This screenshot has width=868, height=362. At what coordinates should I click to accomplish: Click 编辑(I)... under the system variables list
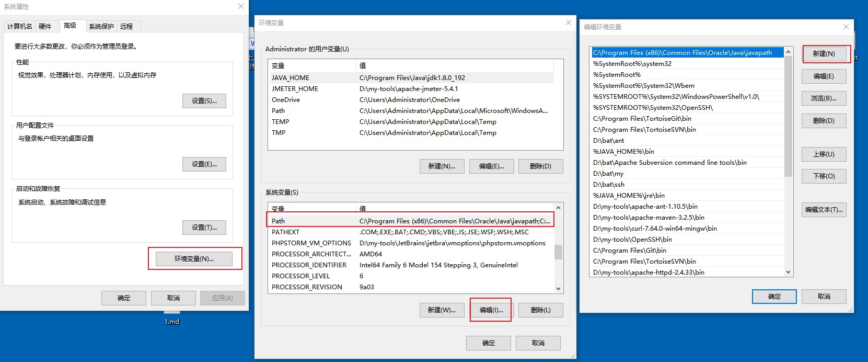(x=491, y=310)
